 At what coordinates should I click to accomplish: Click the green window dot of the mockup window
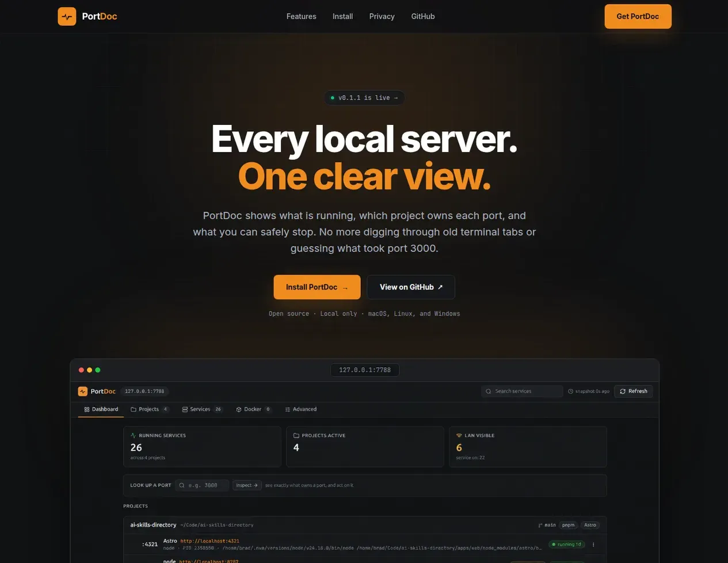coord(98,370)
